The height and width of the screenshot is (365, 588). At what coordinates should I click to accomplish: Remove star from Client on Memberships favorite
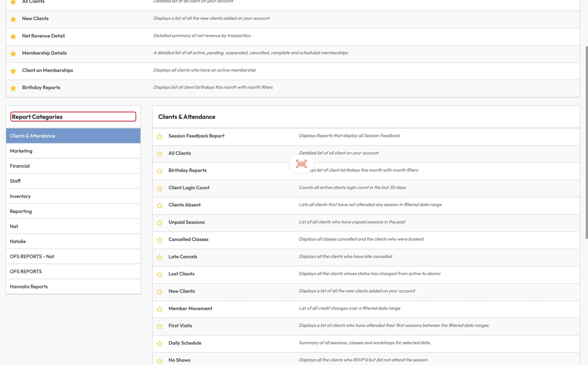pos(13,71)
